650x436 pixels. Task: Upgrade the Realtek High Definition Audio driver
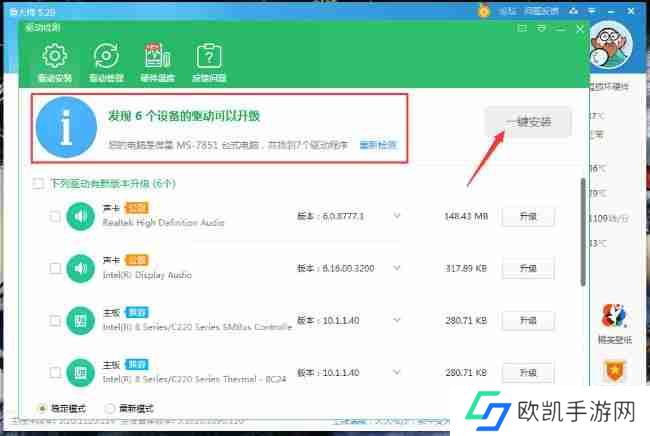click(x=528, y=216)
